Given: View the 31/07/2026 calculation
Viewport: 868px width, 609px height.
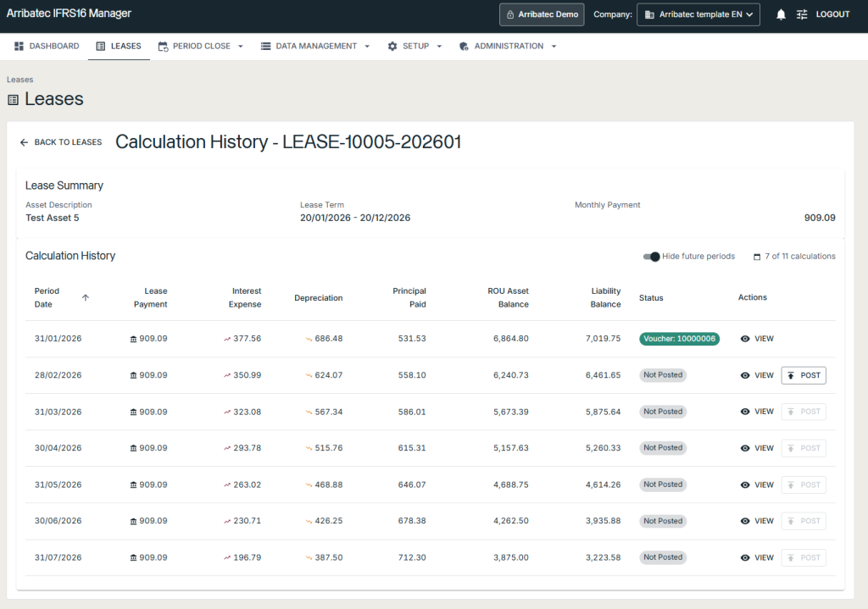Looking at the screenshot, I should pos(757,557).
